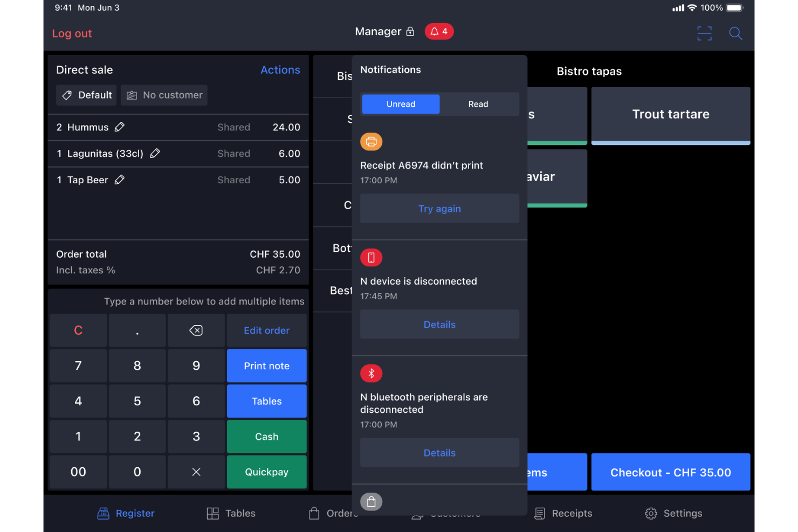Click the orange printer icon on receipt notification
This screenshot has height=532, width=798.
371,142
